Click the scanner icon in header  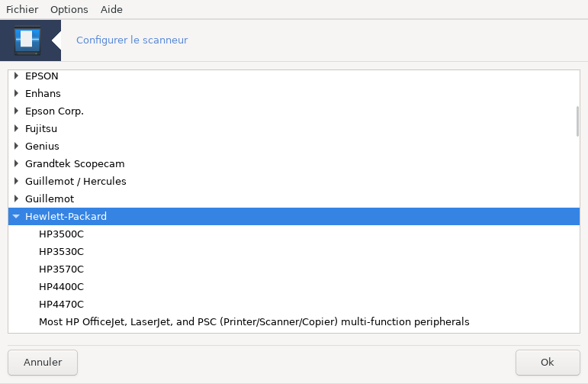28,40
